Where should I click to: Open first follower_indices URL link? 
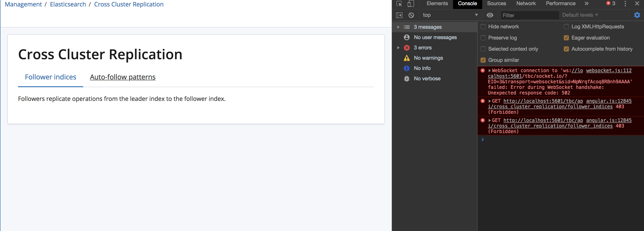pos(543,104)
